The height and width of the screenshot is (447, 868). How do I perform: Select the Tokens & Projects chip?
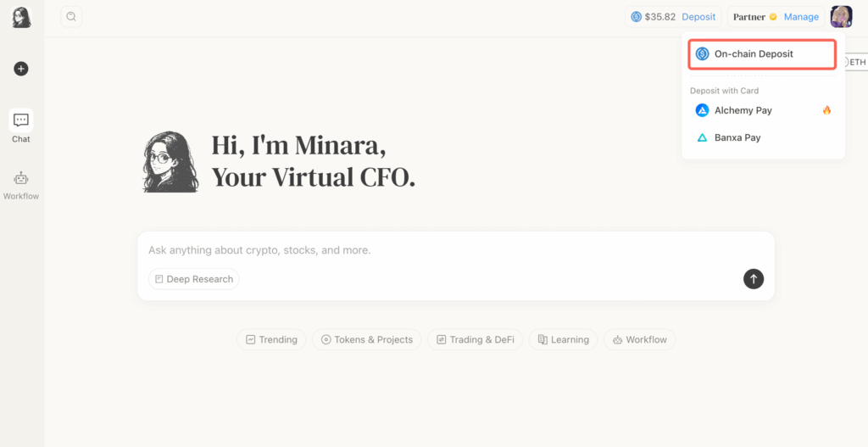coord(366,339)
